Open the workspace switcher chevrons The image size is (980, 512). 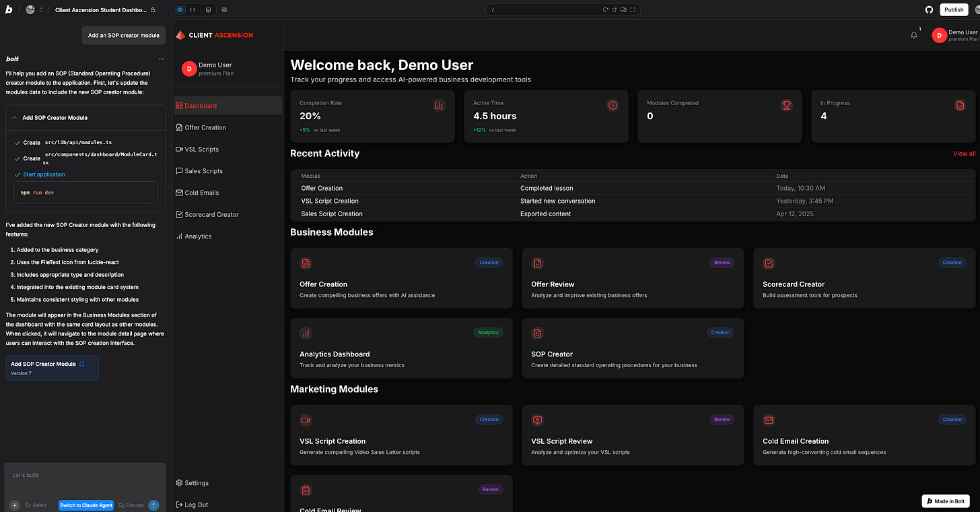pyautogui.click(x=41, y=10)
